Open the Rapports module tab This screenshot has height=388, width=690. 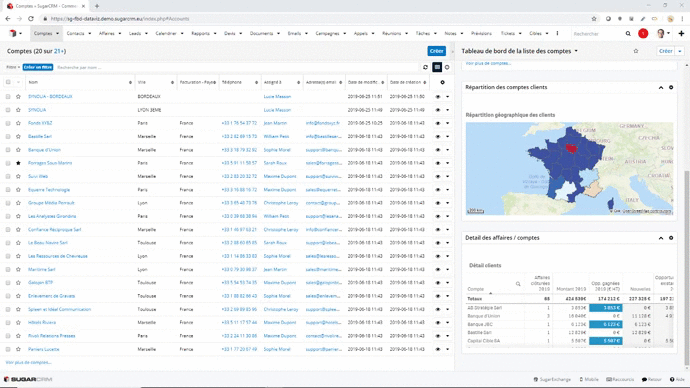pyautogui.click(x=201, y=33)
